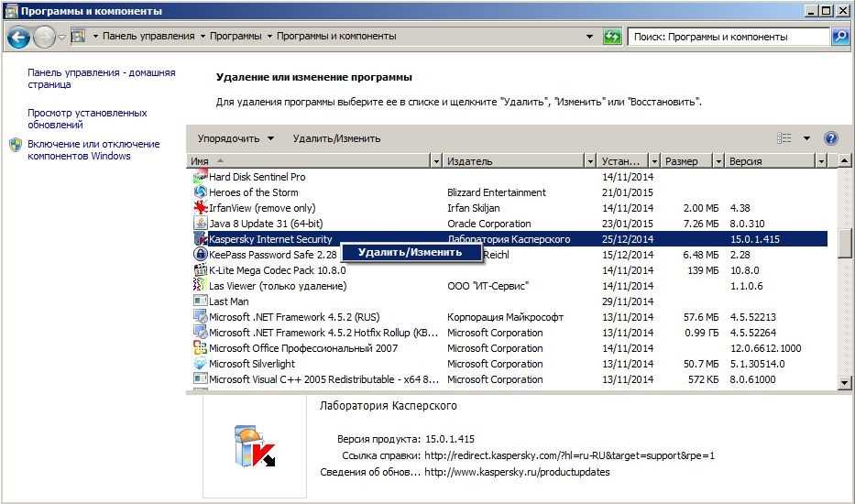This screenshot has width=855, height=504.
Task: Click the update info link 'http://www.kaspersky.ru/productupdates'
Action: click(517, 472)
